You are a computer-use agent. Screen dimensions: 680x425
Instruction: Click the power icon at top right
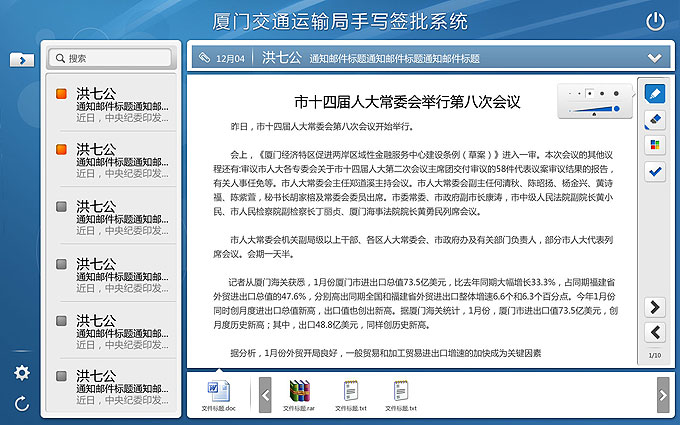[655, 21]
